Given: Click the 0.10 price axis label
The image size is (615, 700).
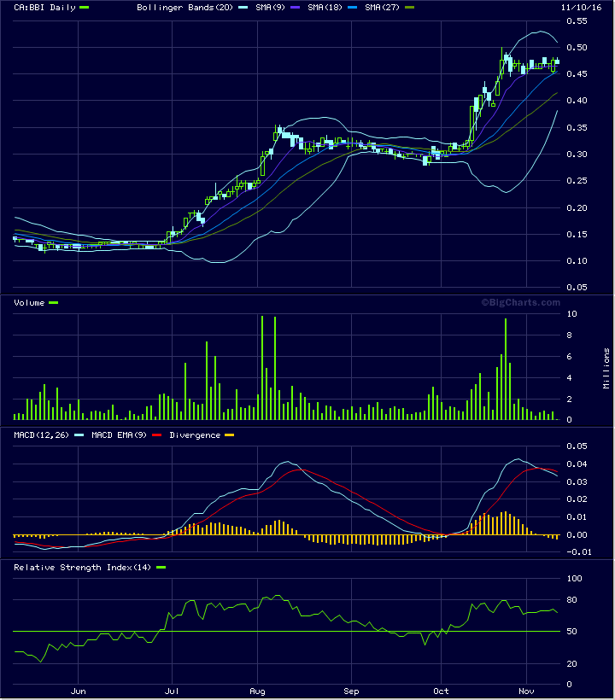Looking at the screenshot, I should [x=577, y=260].
